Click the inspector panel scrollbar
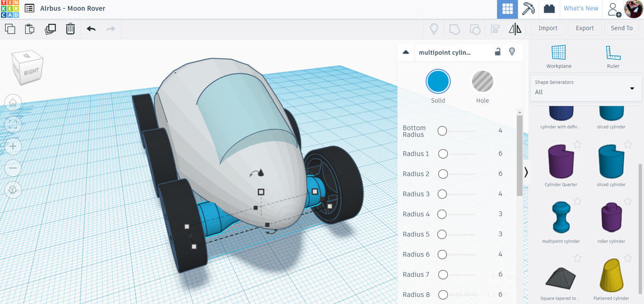644x304 pixels. coord(519,155)
